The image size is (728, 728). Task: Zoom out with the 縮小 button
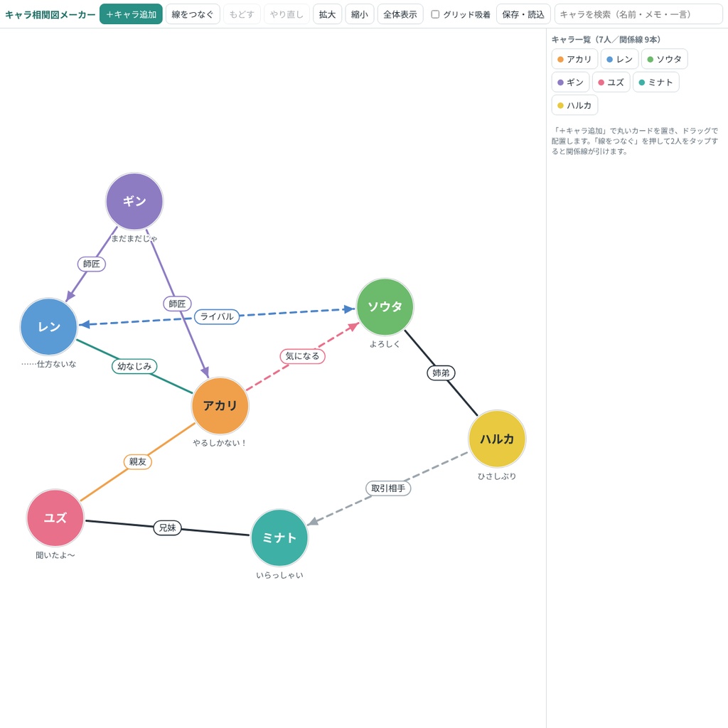(359, 14)
